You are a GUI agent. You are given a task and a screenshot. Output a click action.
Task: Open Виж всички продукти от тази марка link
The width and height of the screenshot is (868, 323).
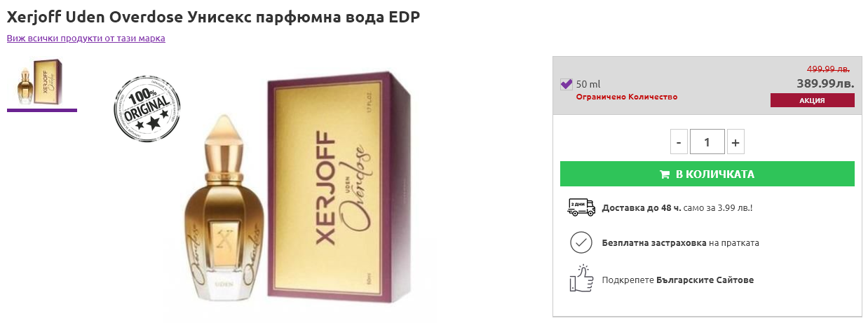pos(86,38)
